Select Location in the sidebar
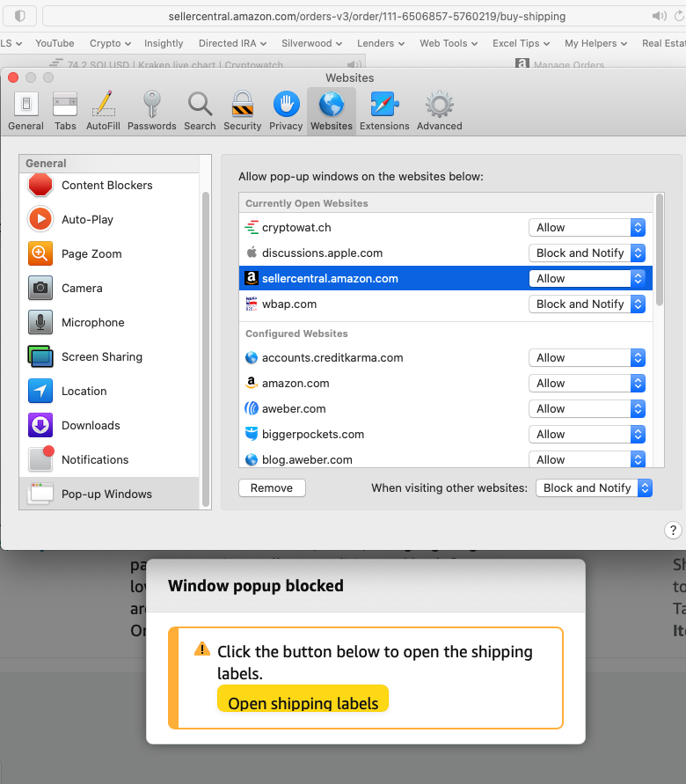The image size is (686, 784). click(x=109, y=391)
